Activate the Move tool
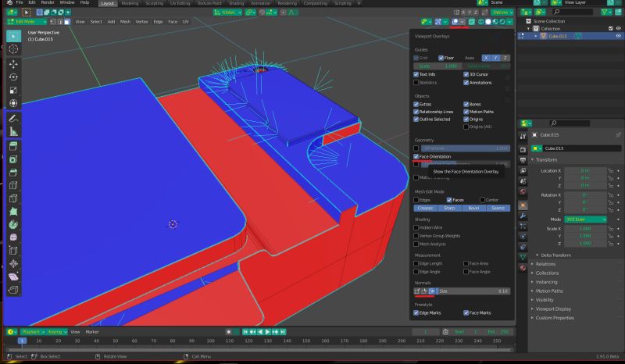 13,64
